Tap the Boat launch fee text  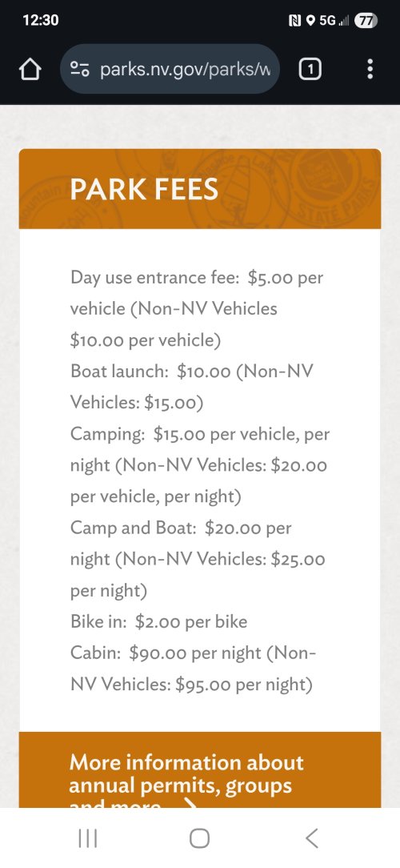pyautogui.click(x=191, y=387)
